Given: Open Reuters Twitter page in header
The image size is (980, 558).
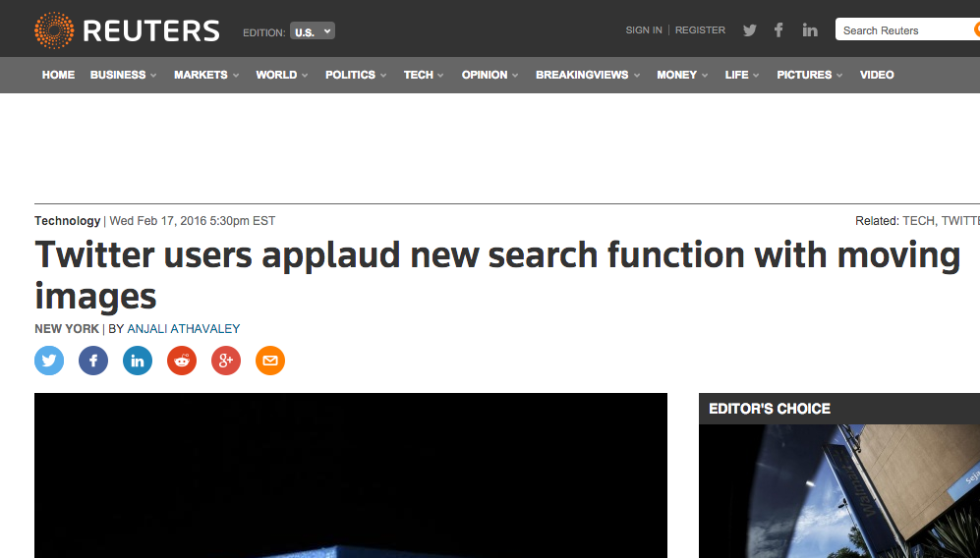Looking at the screenshot, I should pos(749,30).
